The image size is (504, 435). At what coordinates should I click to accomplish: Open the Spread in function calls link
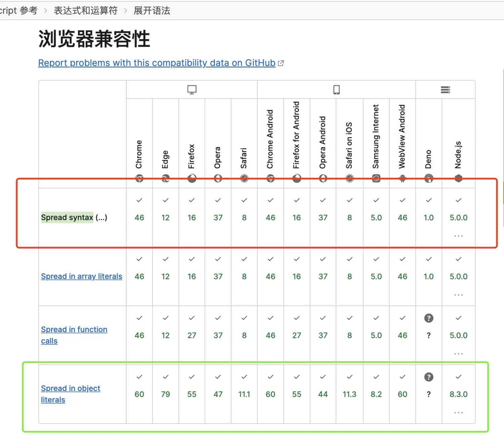(74, 329)
